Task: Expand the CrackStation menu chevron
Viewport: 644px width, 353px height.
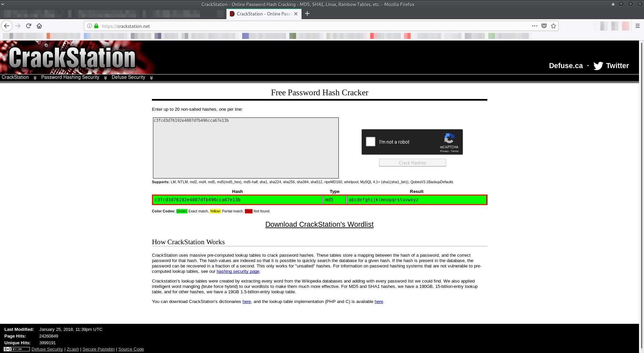Action: pos(35,78)
